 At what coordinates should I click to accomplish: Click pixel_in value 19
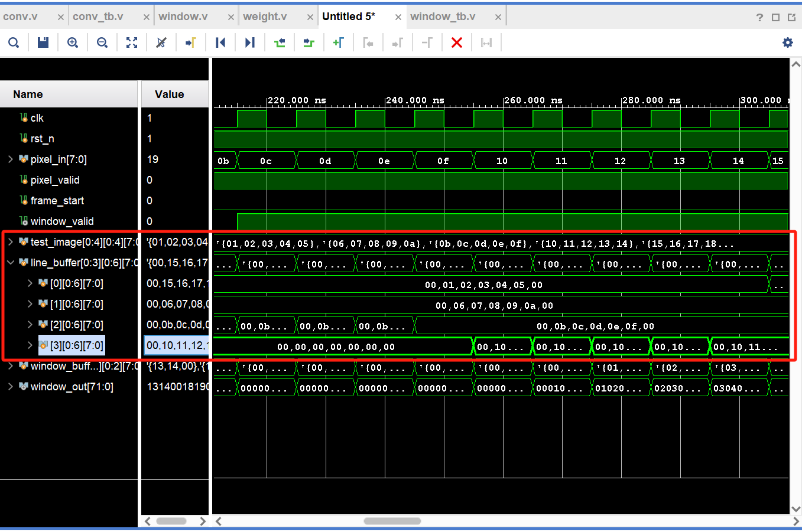(152, 159)
